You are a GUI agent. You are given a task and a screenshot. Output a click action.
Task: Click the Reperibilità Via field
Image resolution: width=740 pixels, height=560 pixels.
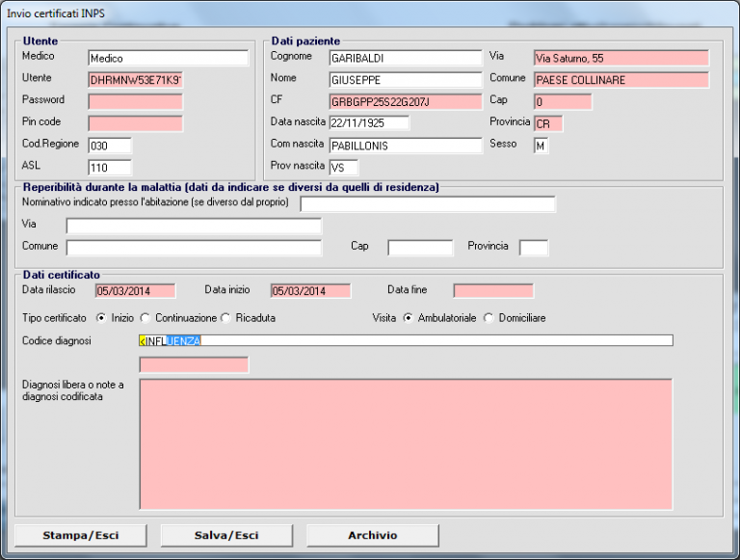194,226
